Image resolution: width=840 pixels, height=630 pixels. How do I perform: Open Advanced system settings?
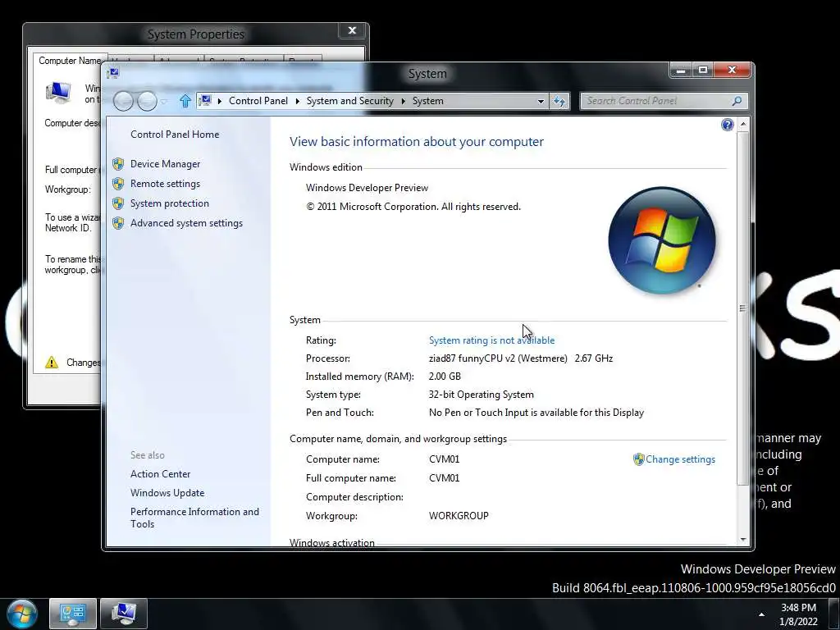click(186, 223)
